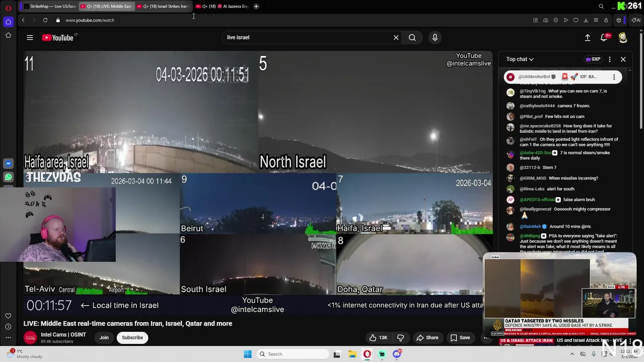
Task: Submit search with the magnifier button
Action: coord(412,37)
